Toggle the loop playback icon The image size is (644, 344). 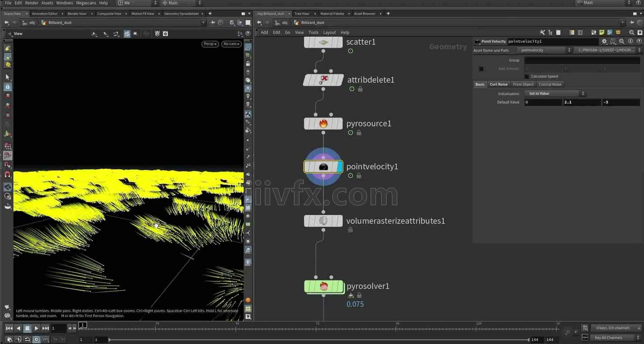click(27, 339)
